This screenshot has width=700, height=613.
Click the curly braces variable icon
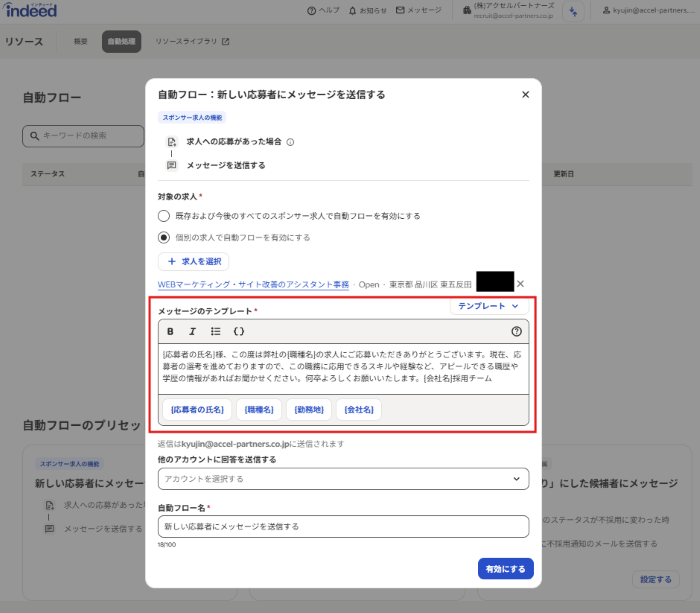coord(239,331)
